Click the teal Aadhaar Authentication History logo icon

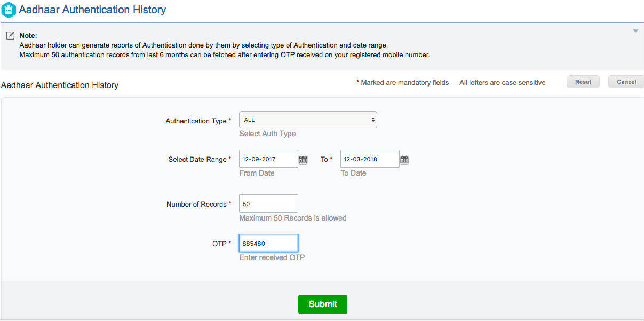pos(9,10)
